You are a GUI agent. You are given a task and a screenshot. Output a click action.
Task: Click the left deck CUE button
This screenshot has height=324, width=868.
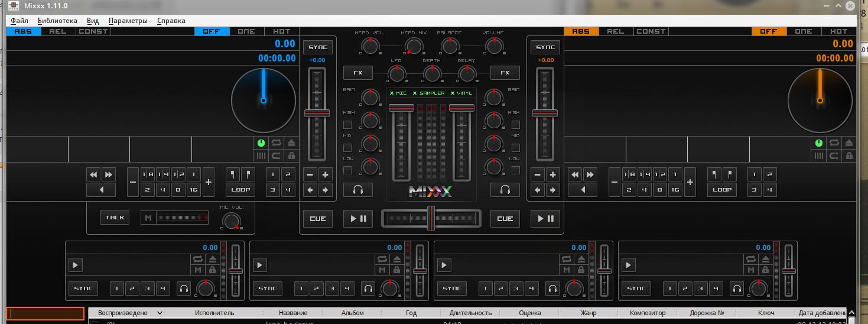[318, 219]
